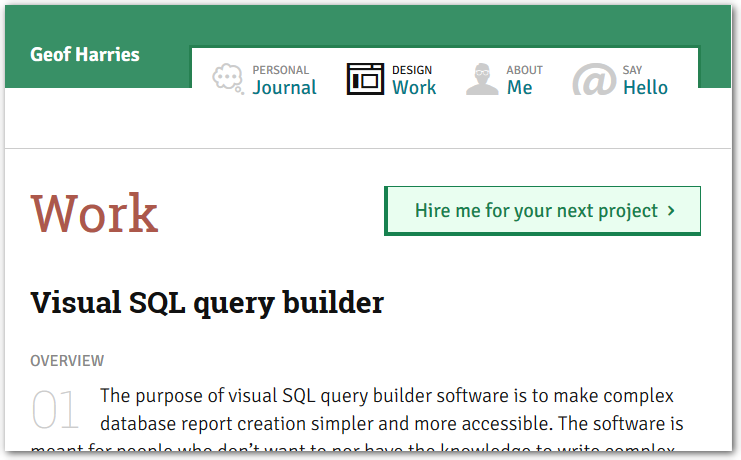Click the large Work page heading
Viewport: 741px width, 460px height.
pyautogui.click(x=94, y=213)
